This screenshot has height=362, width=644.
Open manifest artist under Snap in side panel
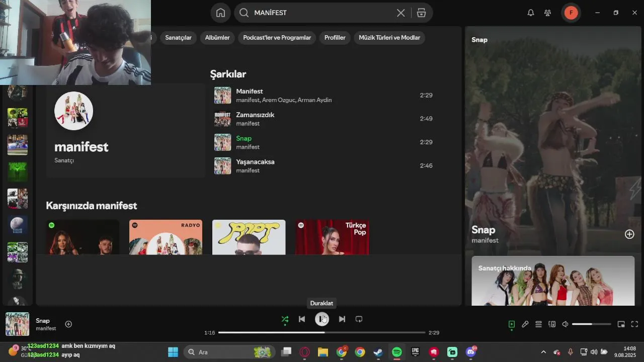pyautogui.click(x=485, y=240)
